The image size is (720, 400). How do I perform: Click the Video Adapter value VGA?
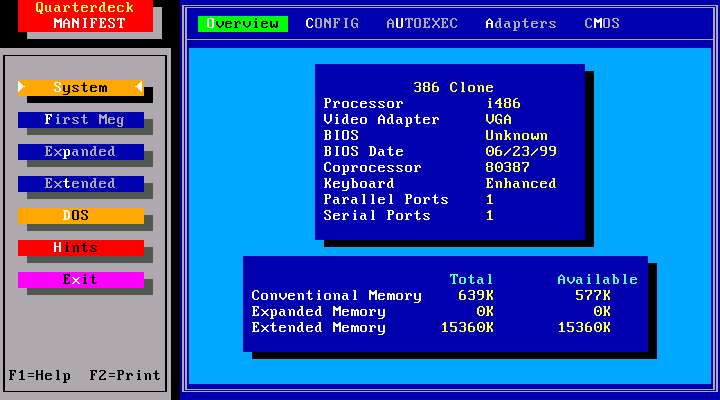499,119
